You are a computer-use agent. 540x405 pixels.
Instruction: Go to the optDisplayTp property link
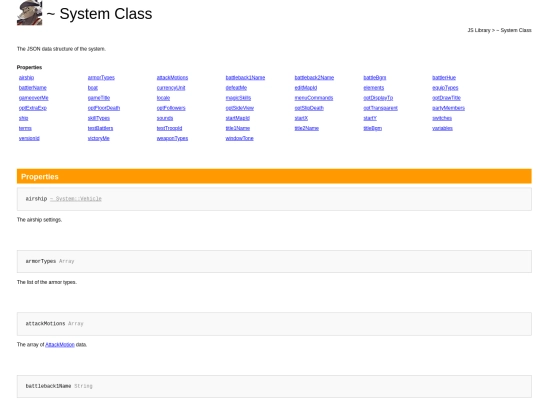click(x=378, y=98)
